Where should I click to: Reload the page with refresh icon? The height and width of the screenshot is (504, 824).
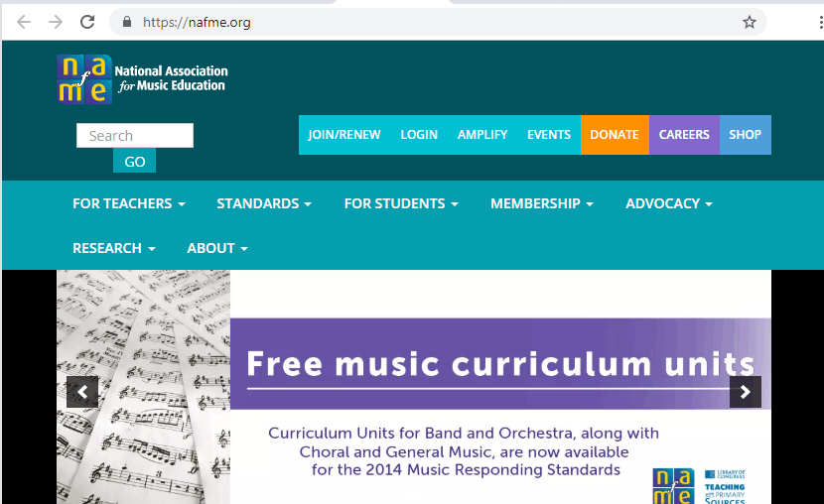(x=87, y=22)
